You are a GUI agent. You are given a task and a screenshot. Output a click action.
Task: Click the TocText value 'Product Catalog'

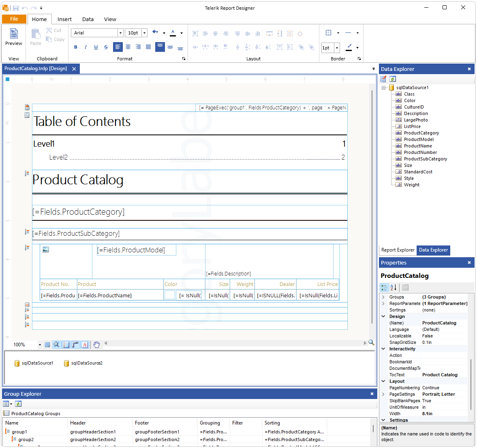(440, 375)
